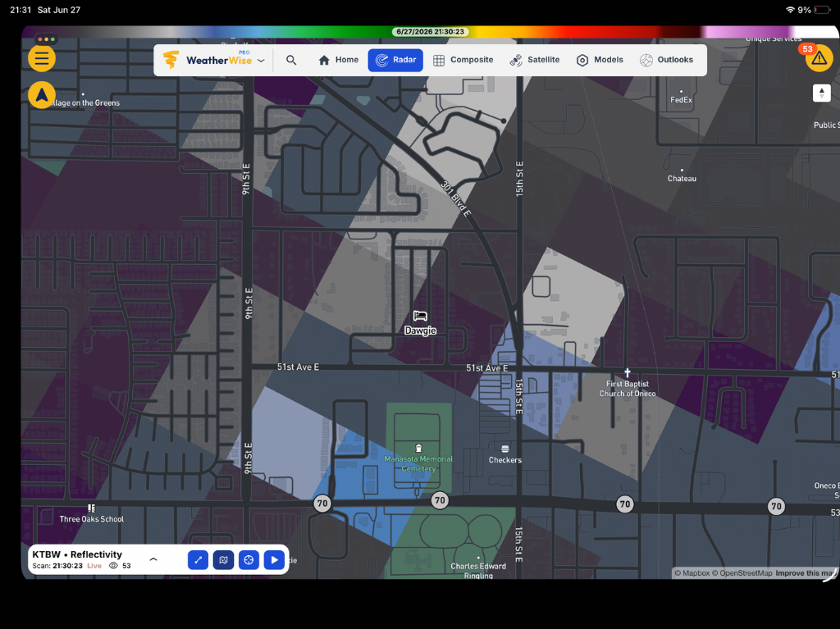Switch to the Outlooks tab
The image size is (840, 629).
666,60
